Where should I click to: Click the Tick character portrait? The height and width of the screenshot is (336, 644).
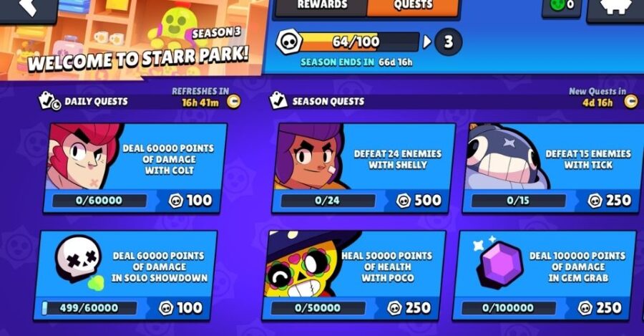503,156
